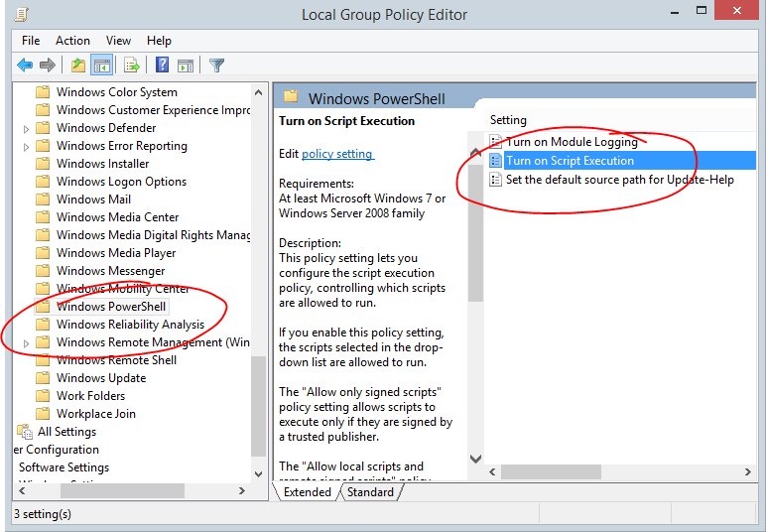Image resolution: width=766 pixels, height=532 pixels.
Task: Click the Work Folders folder icon
Action: pyautogui.click(x=43, y=396)
